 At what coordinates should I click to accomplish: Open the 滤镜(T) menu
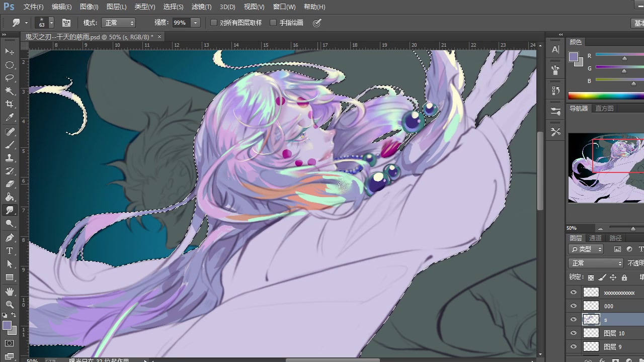tap(202, 7)
